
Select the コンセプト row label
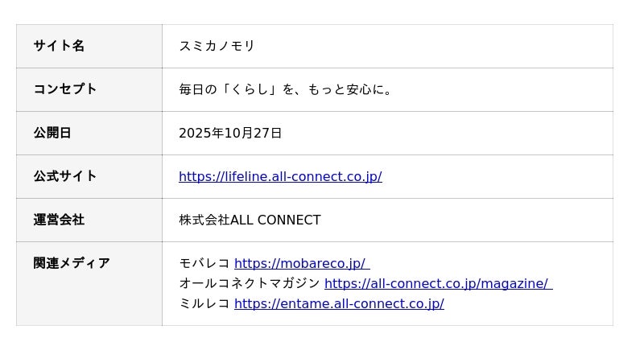pos(65,89)
